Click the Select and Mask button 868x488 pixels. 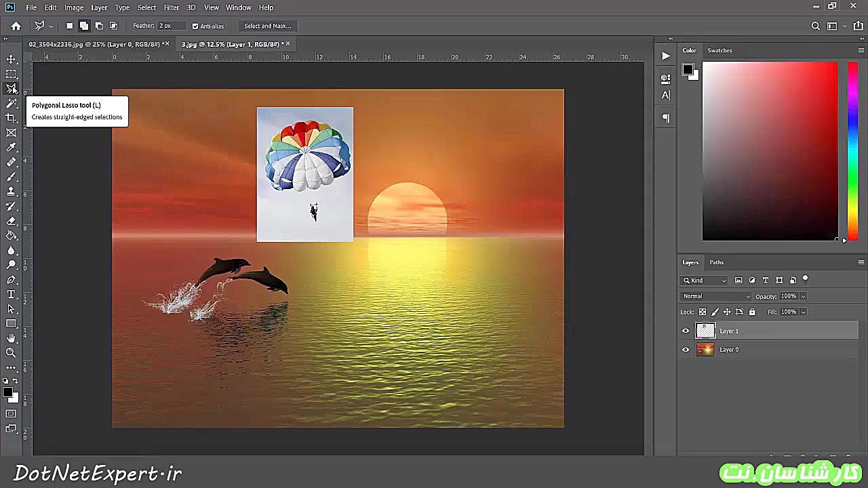[x=267, y=26]
